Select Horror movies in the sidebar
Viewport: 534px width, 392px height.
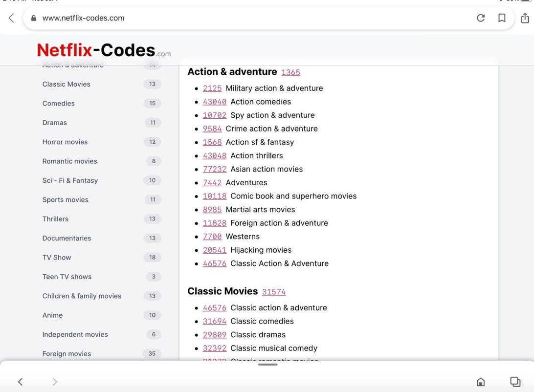click(65, 142)
